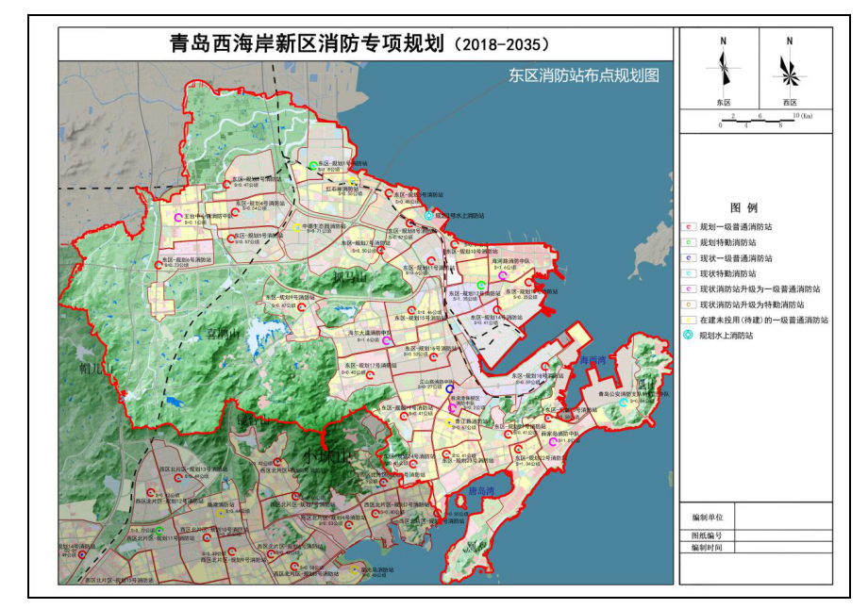Click the yellow 红石崖消防站 map marker
This screenshot has width=868, height=609.
click(x=352, y=183)
